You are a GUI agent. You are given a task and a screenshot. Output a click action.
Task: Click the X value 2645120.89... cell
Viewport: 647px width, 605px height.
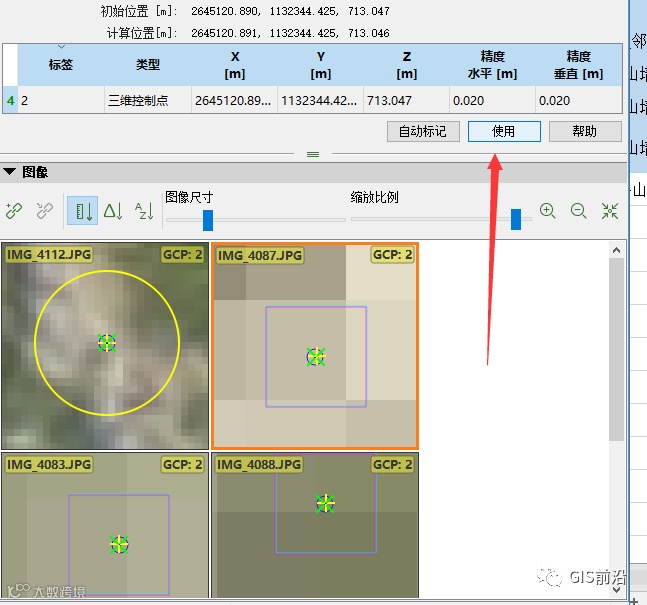pos(234,100)
